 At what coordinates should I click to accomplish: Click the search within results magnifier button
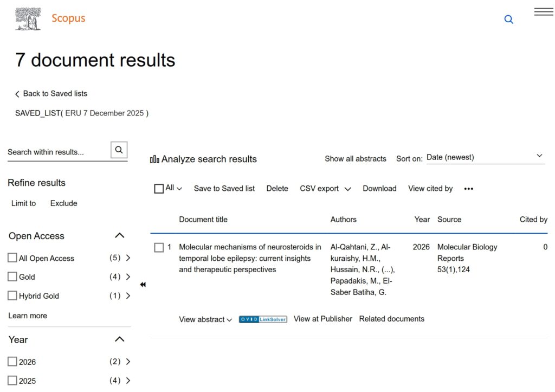click(119, 150)
